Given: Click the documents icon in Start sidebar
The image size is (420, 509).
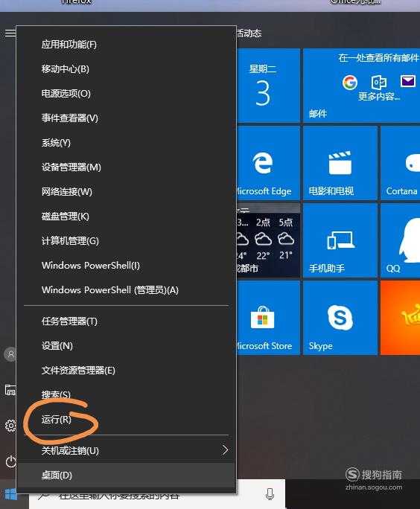Looking at the screenshot, I should 10,389.
